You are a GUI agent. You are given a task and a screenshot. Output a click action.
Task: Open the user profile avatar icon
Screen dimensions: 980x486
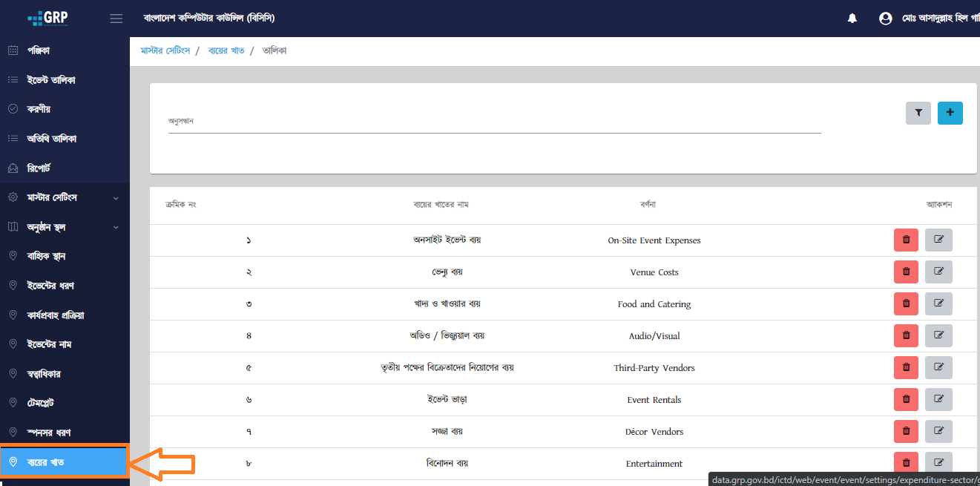click(x=885, y=19)
